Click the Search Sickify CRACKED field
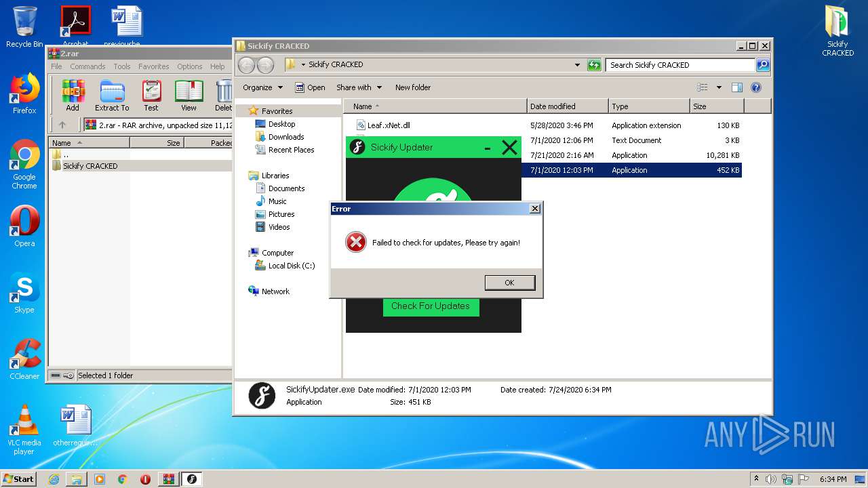The image size is (868, 488). (x=680, y=65)
